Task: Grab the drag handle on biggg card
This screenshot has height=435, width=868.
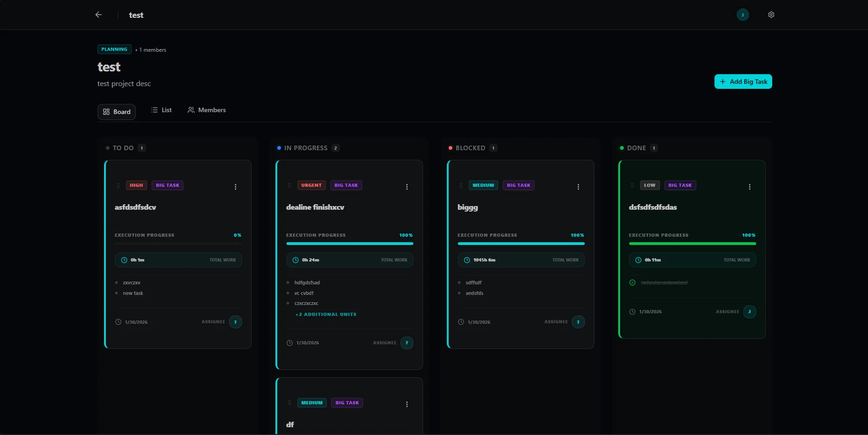Action: 461,185
